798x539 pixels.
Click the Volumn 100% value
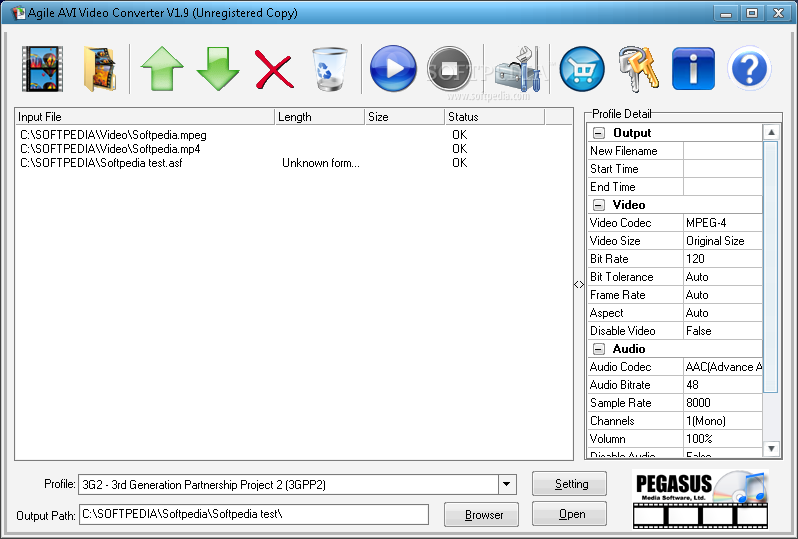723,439
